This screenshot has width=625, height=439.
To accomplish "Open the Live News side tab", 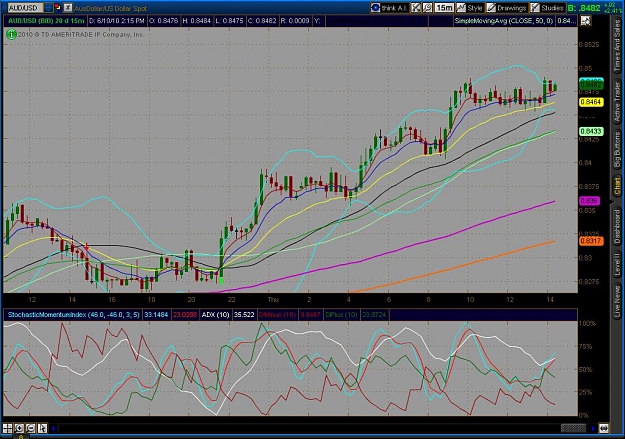I will (x=617, y=299).
